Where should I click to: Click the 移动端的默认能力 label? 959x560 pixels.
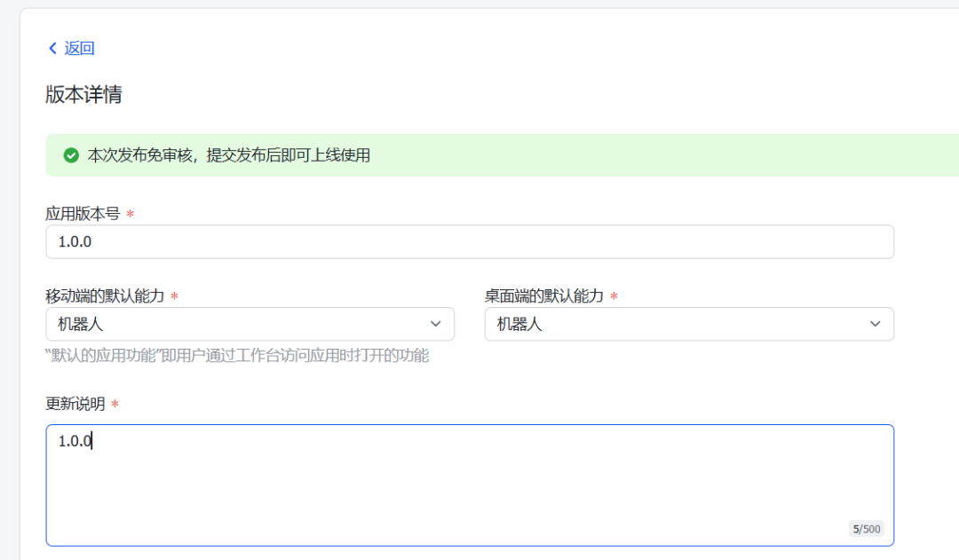click(x=105, y=296)
